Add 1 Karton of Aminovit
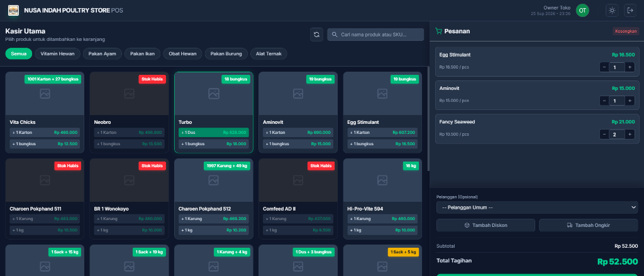This screenshot has height=276, width=644. click(298, 133)
